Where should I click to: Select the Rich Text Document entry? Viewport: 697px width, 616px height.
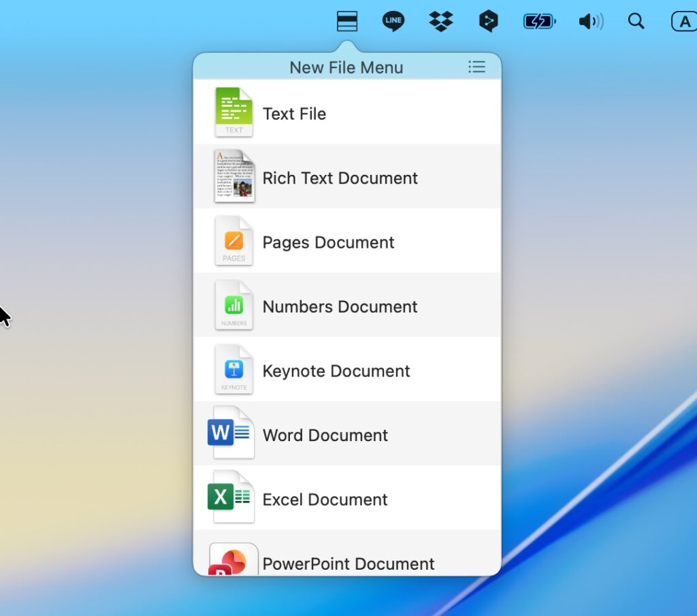[340, 178]
